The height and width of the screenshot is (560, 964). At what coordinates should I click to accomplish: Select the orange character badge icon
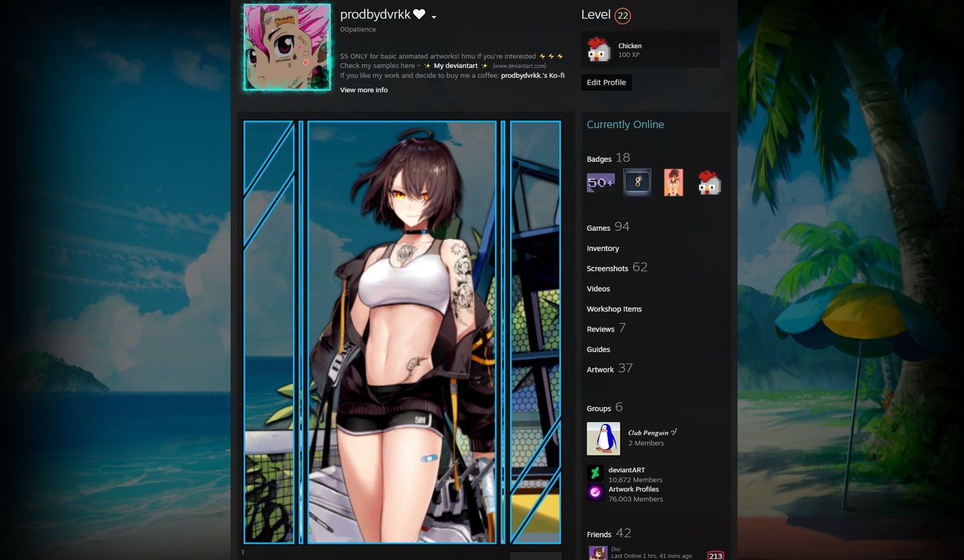coord(674,182)
